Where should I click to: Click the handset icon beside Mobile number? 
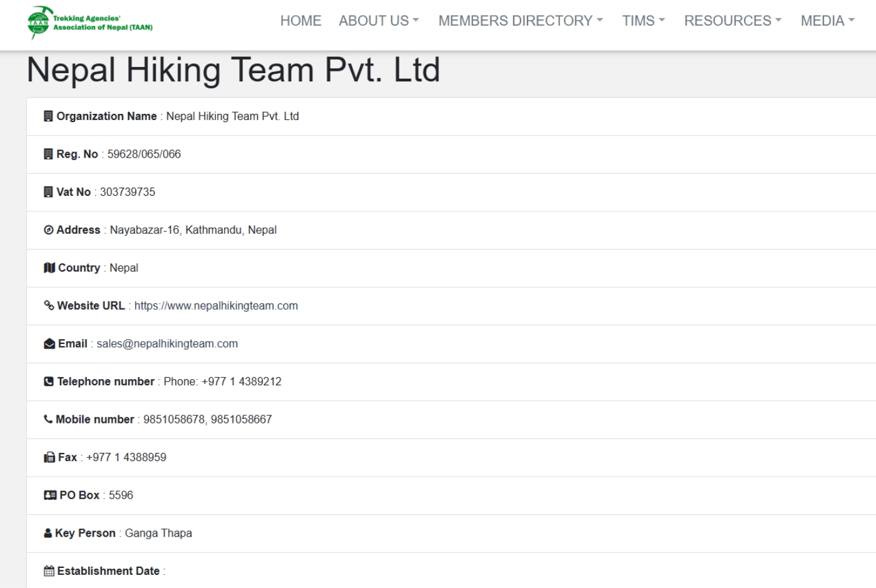(48, 420)
